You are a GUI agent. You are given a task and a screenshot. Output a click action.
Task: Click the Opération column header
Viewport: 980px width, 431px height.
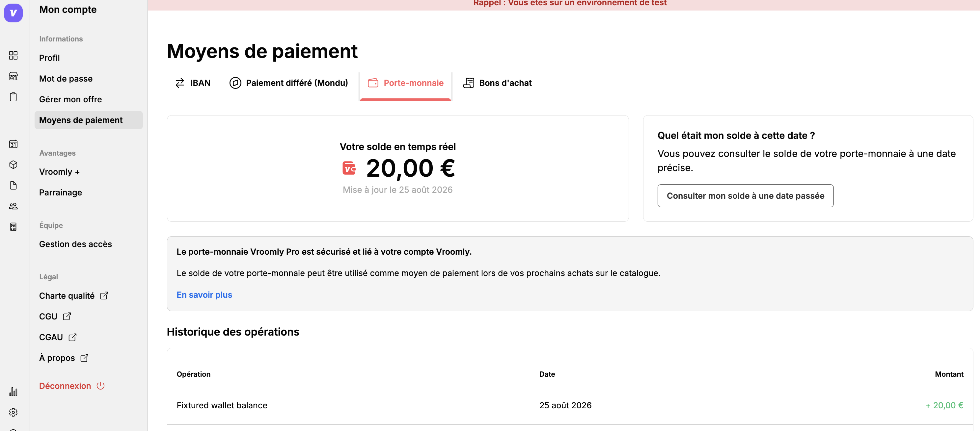click(193, 374)
